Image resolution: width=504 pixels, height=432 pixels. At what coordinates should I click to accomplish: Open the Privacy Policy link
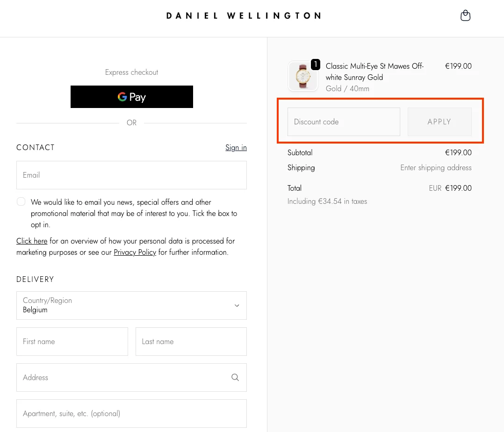135,252
